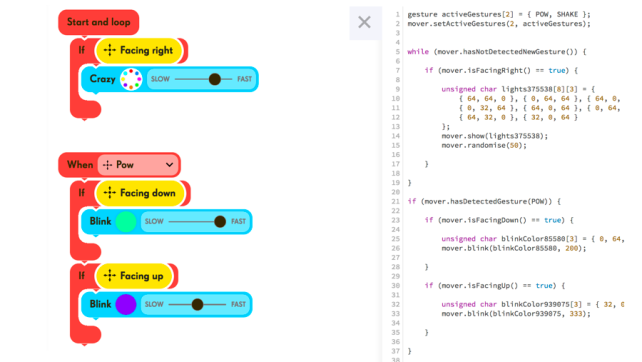Click code line 21 with hasDetectedGesture(POW)

point(484,201)
